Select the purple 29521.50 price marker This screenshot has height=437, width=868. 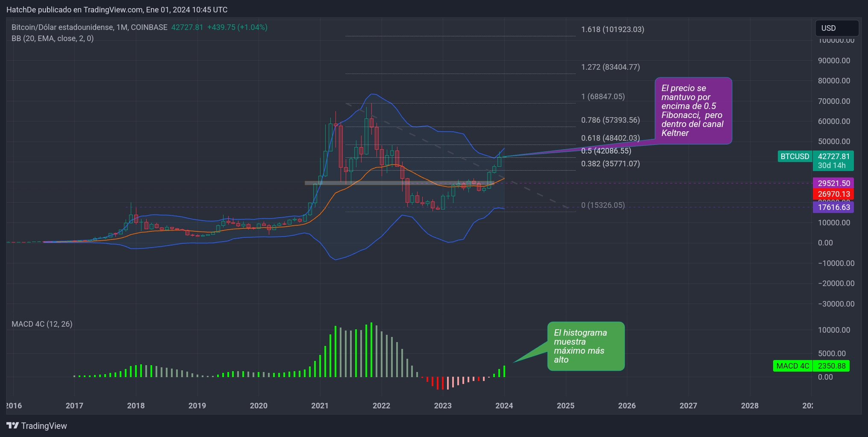[833, 183]
